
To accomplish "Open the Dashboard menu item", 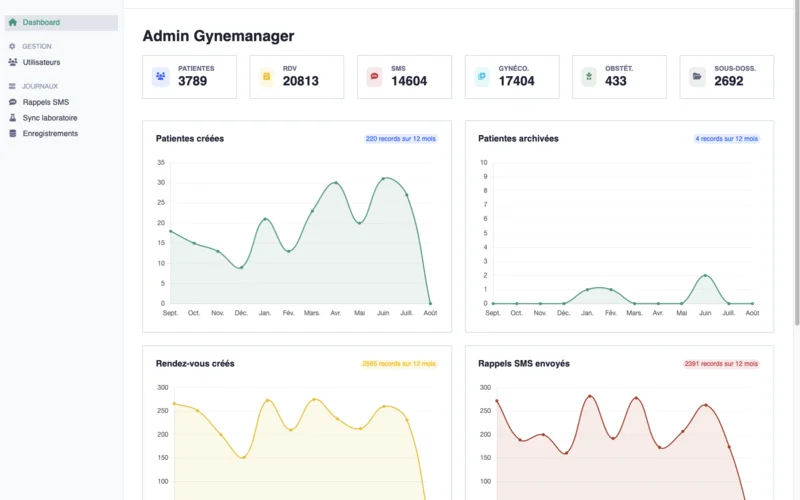I will click(61, 22).
